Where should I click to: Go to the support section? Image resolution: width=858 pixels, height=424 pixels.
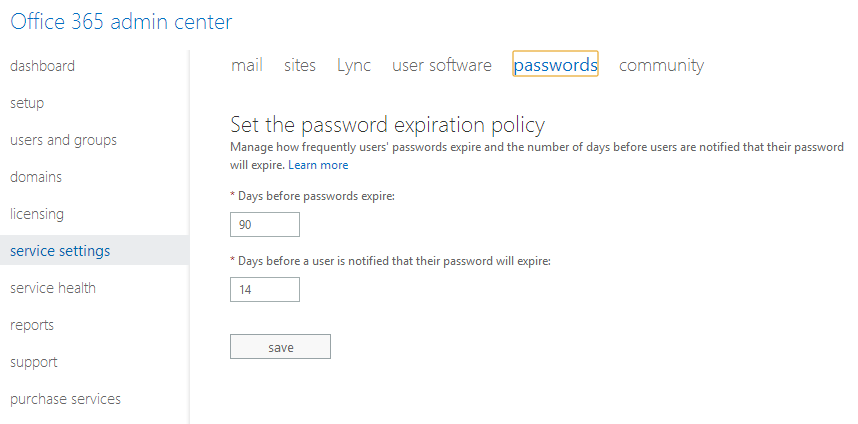34,362
